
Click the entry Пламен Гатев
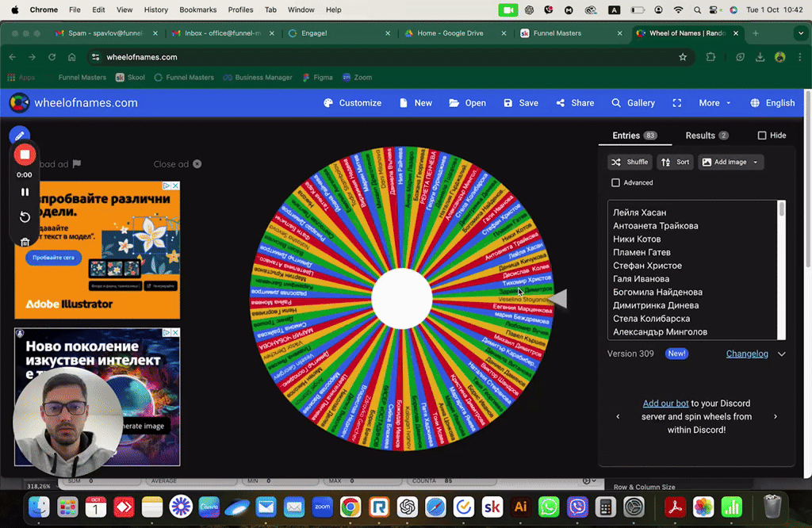(642, 253)
